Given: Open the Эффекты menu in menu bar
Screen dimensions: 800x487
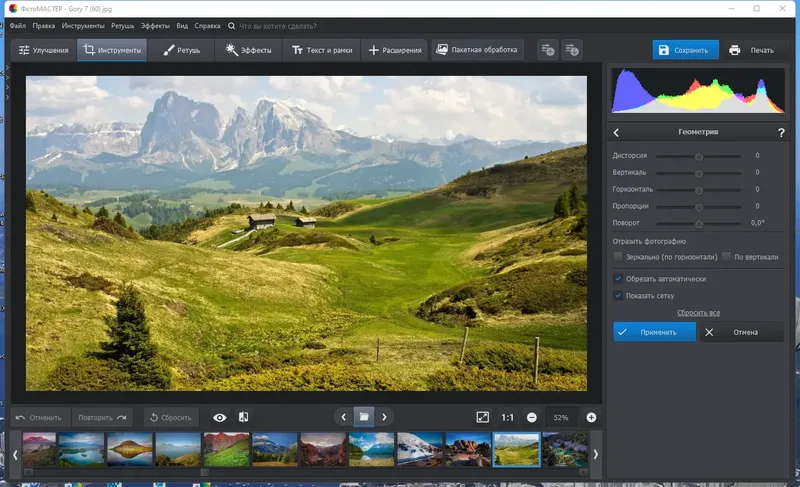Looking at the screenshot, I should [155, 25].
